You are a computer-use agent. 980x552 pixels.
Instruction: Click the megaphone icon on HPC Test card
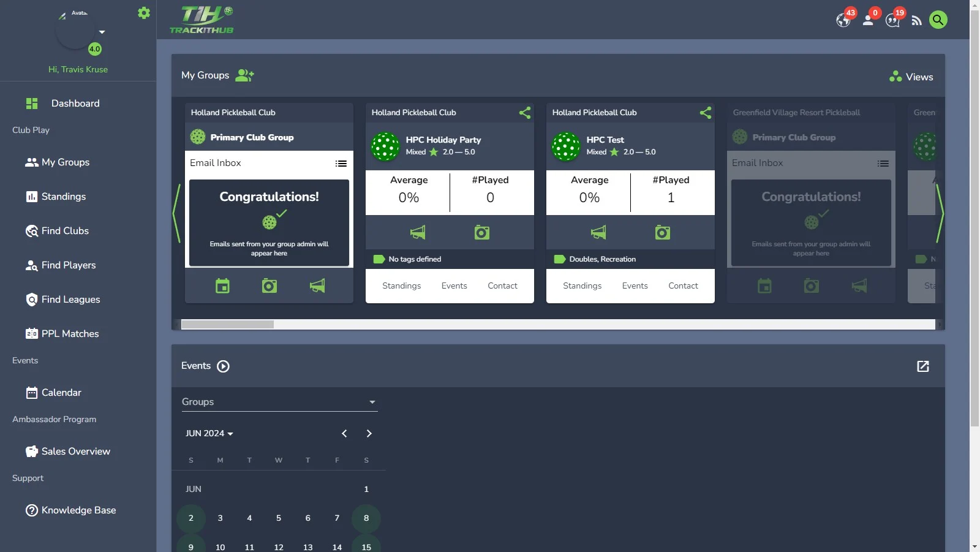click(x=598, y=232)
